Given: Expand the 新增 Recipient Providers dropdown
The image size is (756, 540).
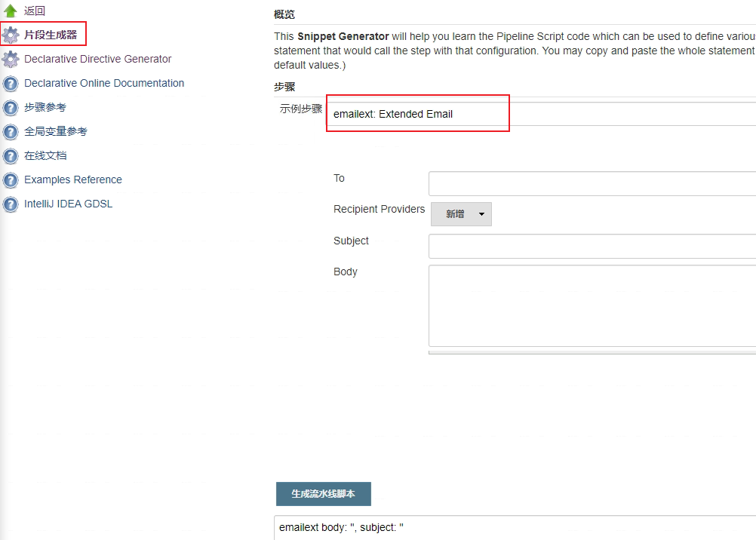Looking at the screenshot, I should (461, 214).
